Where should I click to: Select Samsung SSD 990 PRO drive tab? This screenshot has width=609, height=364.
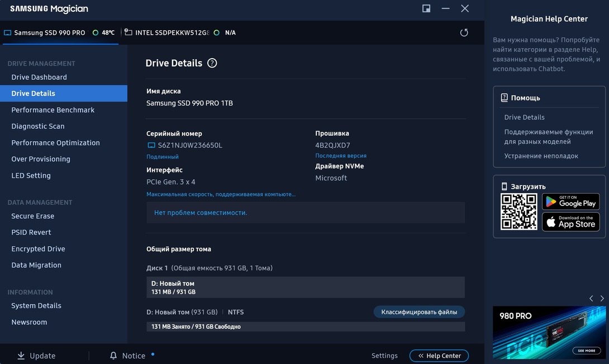pyautogui.click(x=60, y=32)
